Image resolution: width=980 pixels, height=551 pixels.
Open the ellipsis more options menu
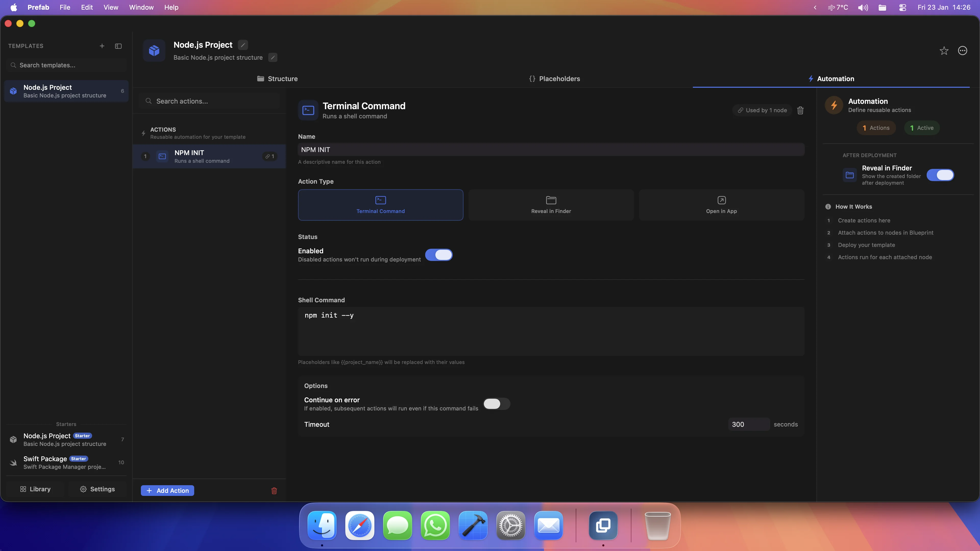tap(962, 51)
